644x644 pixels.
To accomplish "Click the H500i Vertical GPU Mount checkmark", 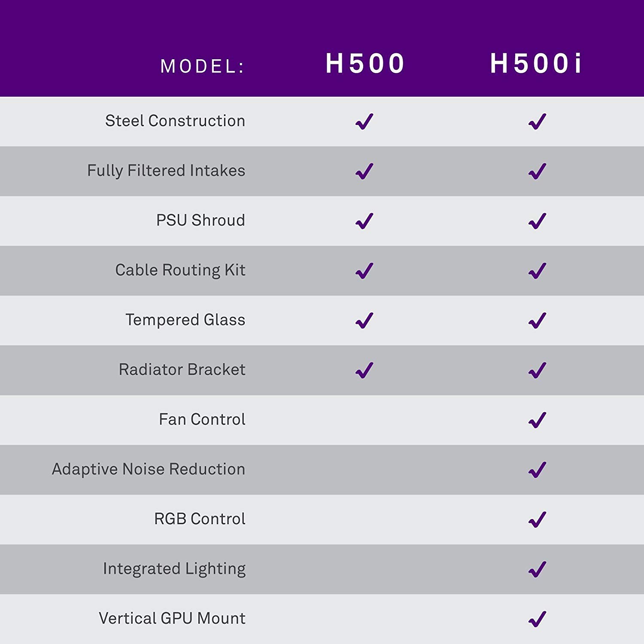I will click(537, 620).
